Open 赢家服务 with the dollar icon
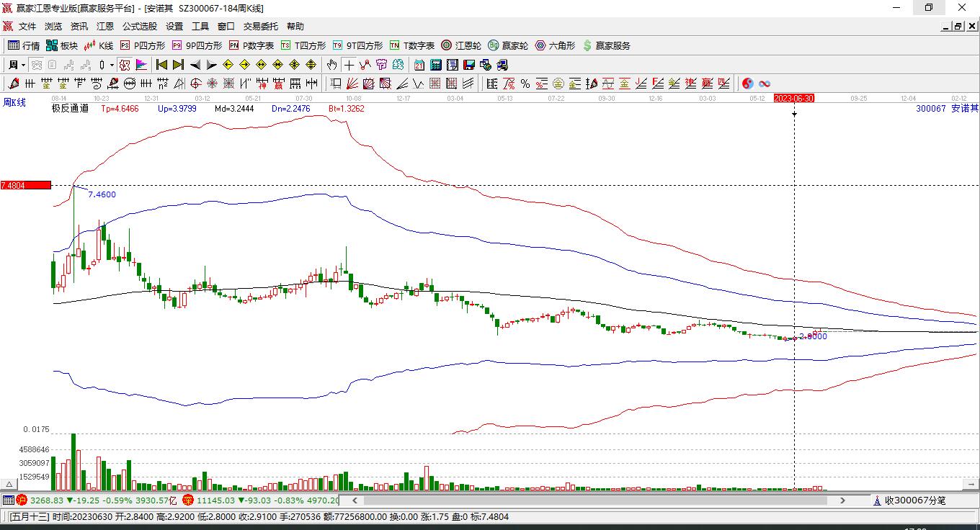980x530 pixels. point(606,45)
